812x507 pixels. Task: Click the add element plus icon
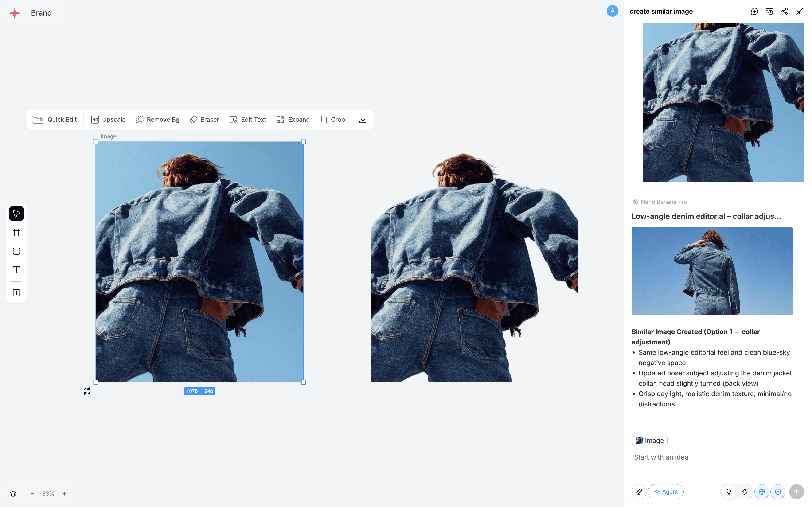16,293
